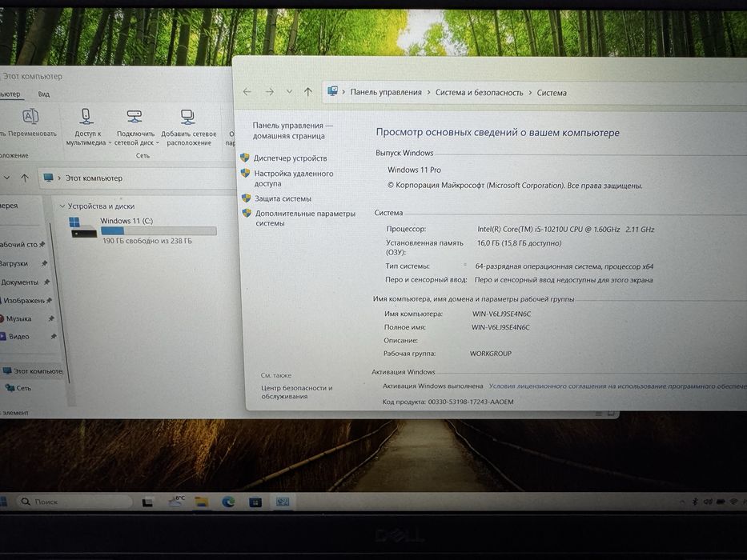Open Видео in the Explorer sidebar
Screen dimensions: 747x560
point(19,337)
